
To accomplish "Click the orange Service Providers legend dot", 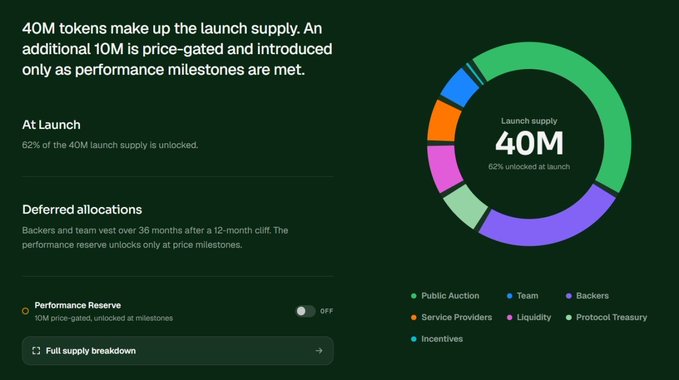I will pos(414,318).
